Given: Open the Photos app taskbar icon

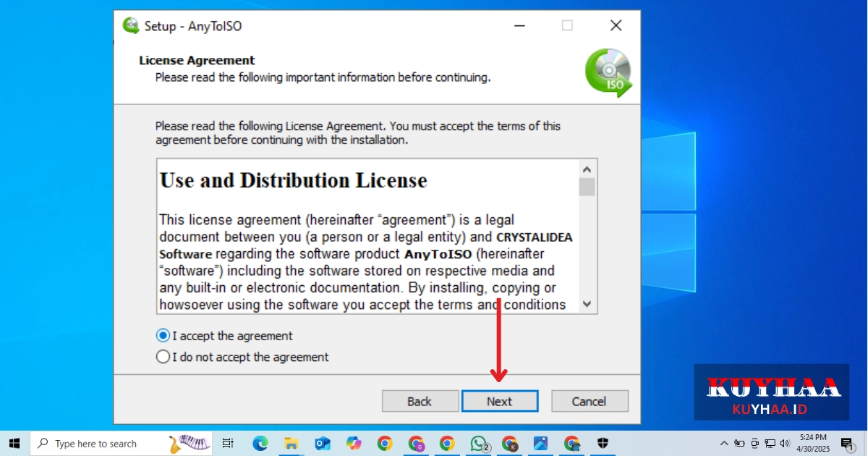Looking at the screenshot, I should click(540, 443).
